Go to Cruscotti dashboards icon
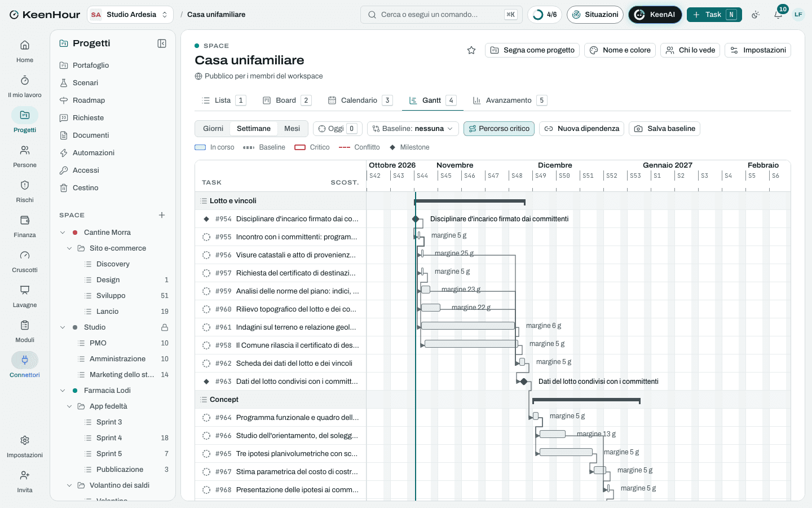Screen dimensions: 812x508 [x=25, y=255]
